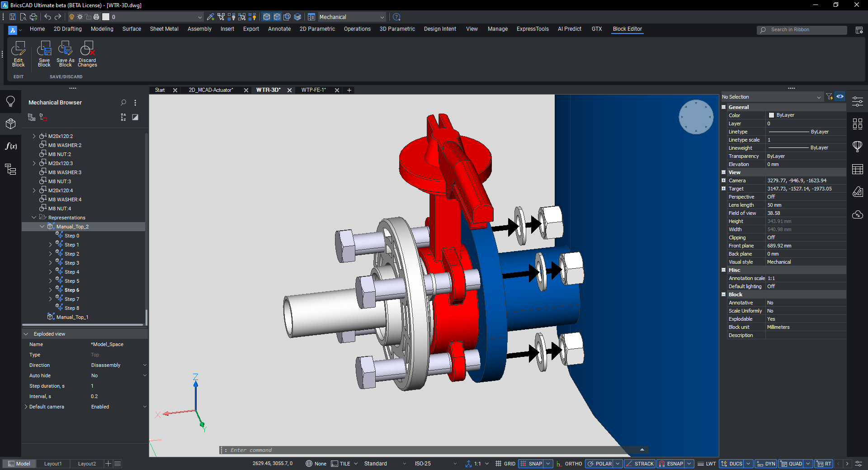
Task: Click the quick-select funnel icon in Properties
Action: [829, 97]
